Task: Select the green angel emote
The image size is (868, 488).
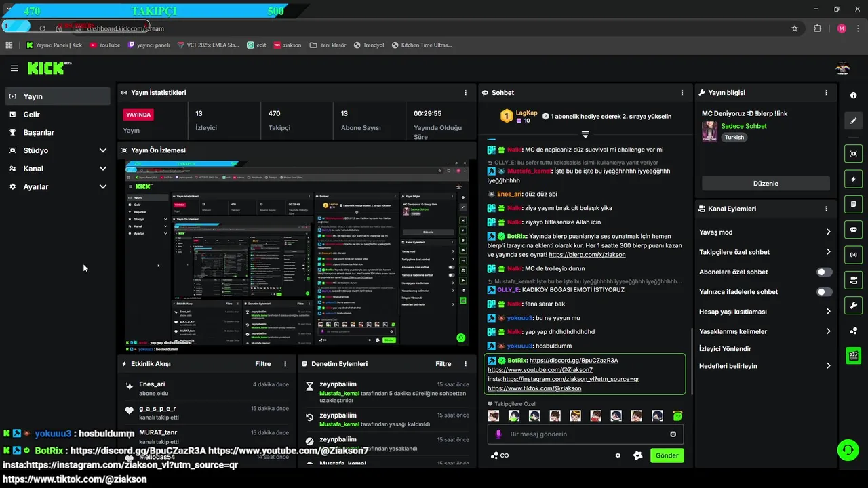Action: click(677, 416)
